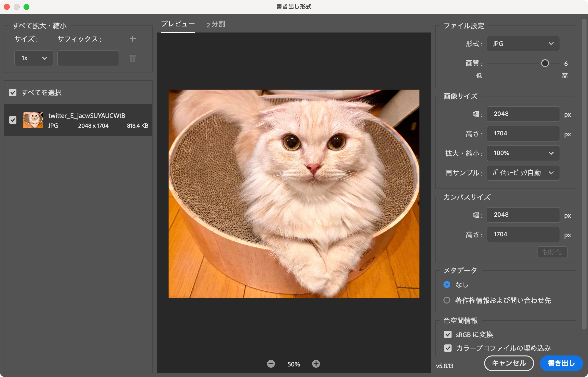Viewport: 588px width, 377px height.
Task: Switch to the 2分割 tab
Action: (216, 24)
